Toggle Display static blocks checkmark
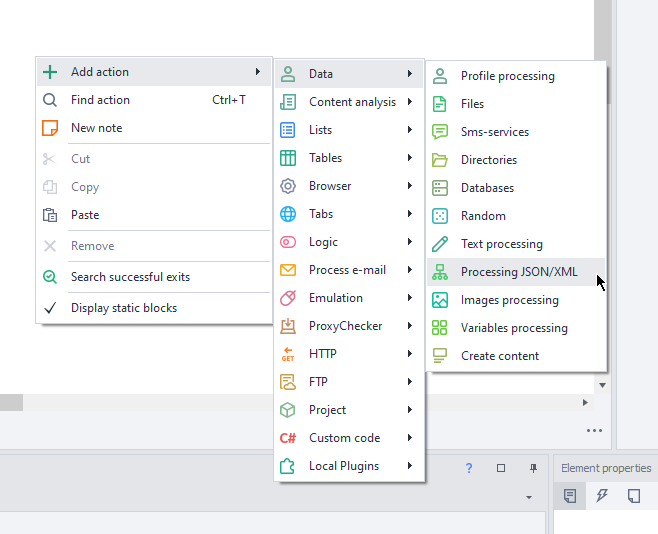Image resolution: width=658 pixels, height=534 pixels. point(50,308)
